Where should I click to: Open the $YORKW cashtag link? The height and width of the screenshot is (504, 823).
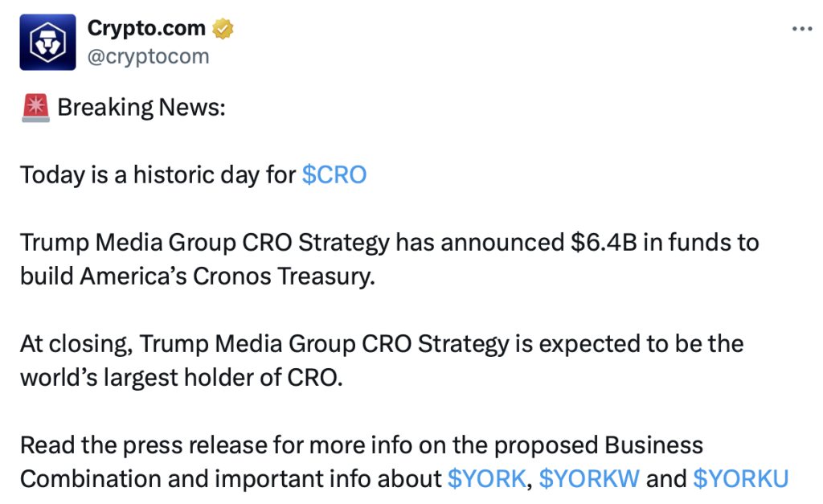[589, 479]
